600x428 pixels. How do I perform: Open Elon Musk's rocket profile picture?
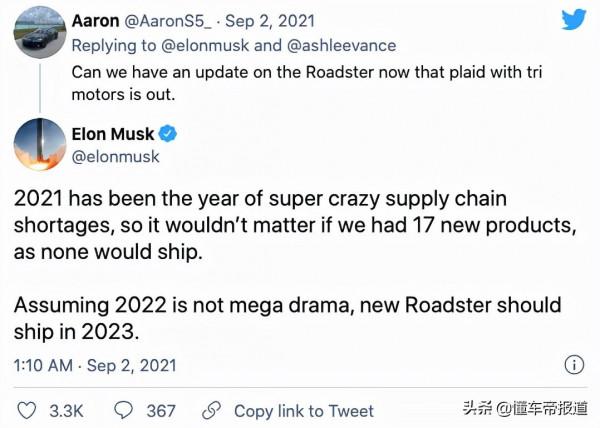[x=39, y=144]
